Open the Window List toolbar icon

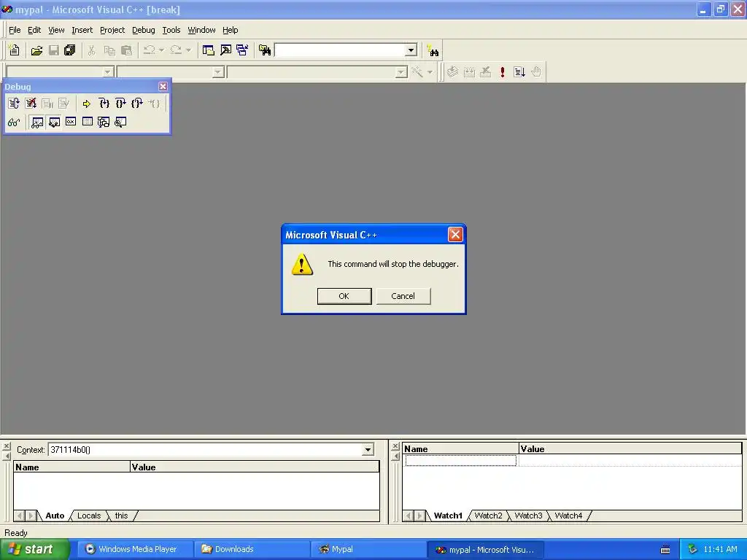(x=242, y=50)
